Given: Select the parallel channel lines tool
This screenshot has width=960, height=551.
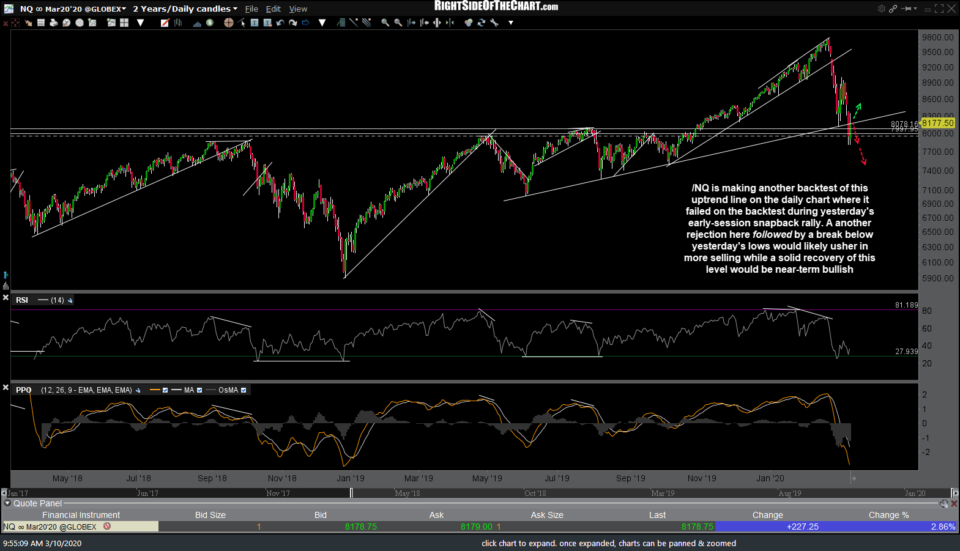Looking at the screenshot, I should click(x=366, y=23).
